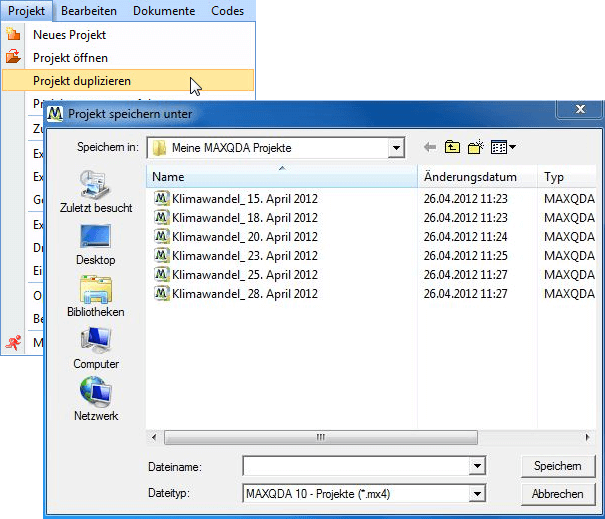Image resolution: width=605 pixels, height=519 pixels.
Task: Expand the Dateiname dropdown arrow
Action: pos(477,466)
